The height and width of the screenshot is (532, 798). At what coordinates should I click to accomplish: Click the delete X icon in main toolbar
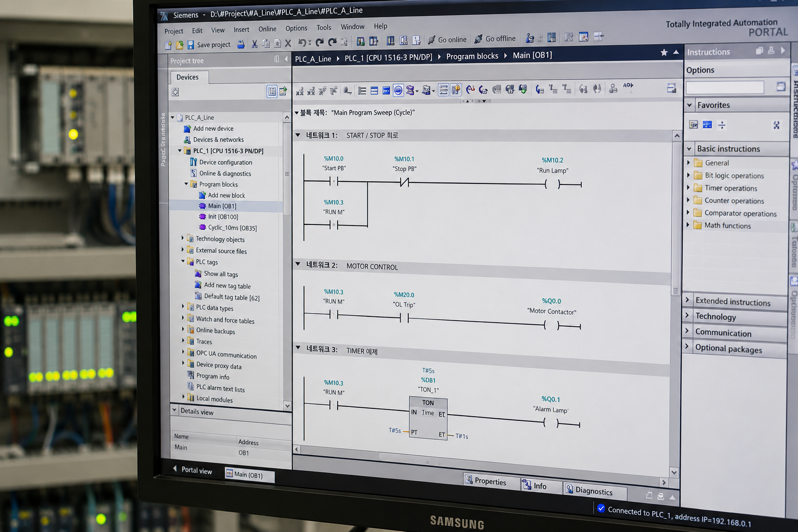click(x=288, y=44)
